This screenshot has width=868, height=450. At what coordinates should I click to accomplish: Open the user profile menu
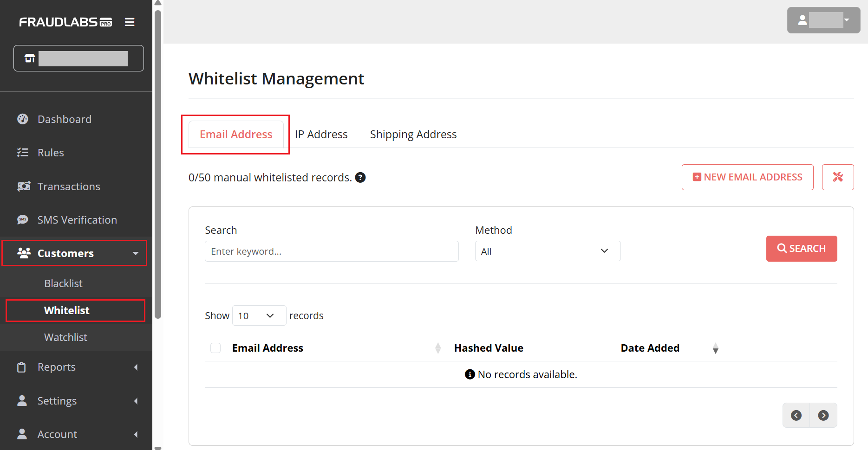coord(823,20)
